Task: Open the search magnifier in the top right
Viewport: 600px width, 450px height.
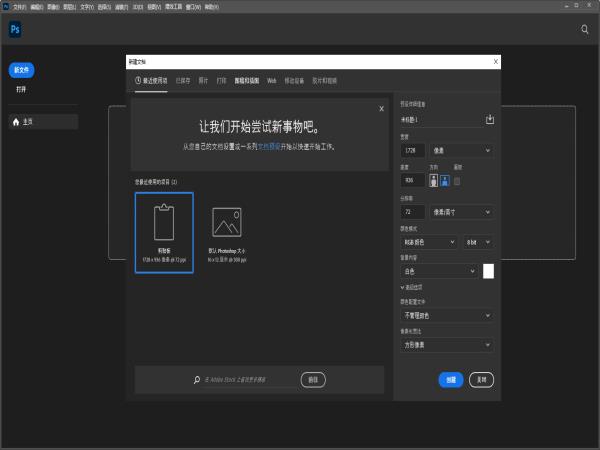Action: (584, 29)
